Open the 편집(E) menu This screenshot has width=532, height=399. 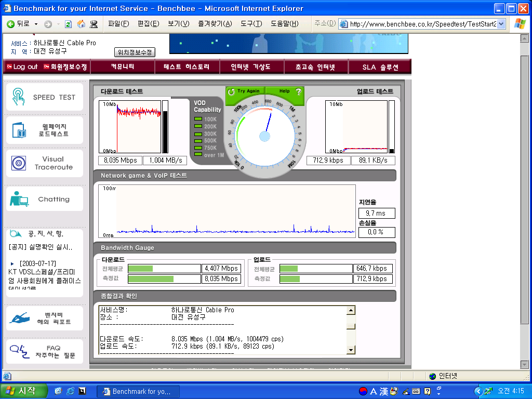(148, 24)
